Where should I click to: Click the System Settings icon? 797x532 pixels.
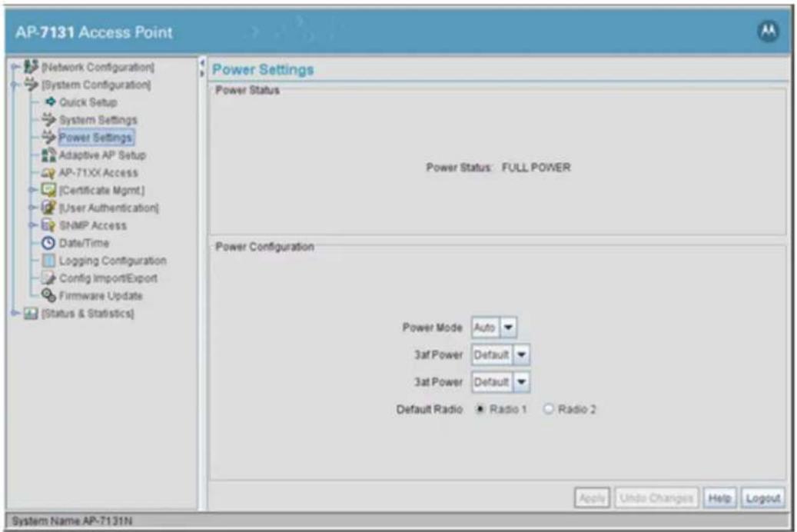(48, 119)
